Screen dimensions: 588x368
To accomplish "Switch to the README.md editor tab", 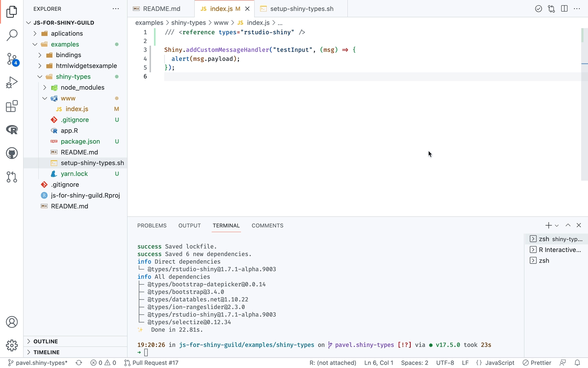I will click(x=161, y=8).
